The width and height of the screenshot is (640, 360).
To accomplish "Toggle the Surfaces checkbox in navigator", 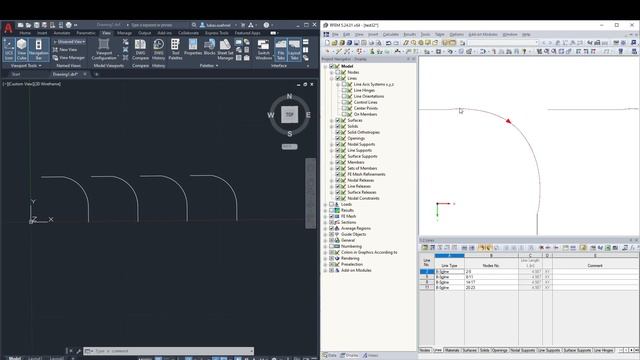I will [338, 120].
